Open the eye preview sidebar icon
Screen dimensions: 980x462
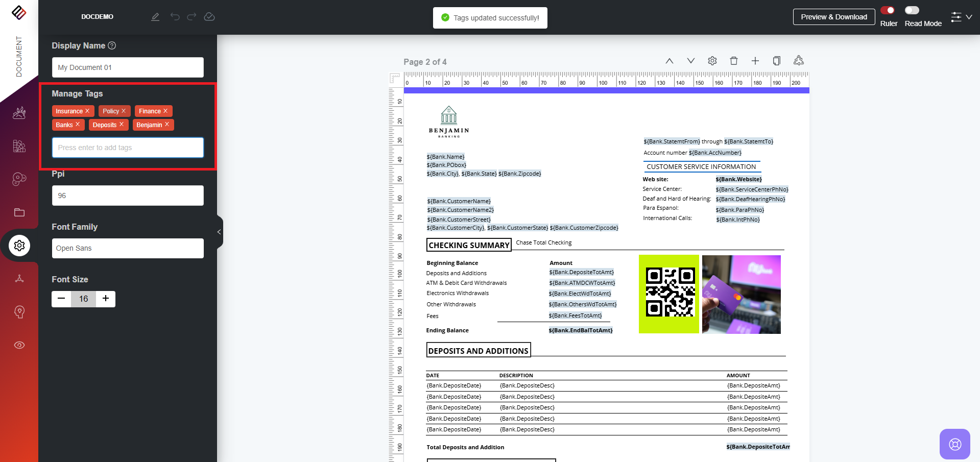click(19, 345)
